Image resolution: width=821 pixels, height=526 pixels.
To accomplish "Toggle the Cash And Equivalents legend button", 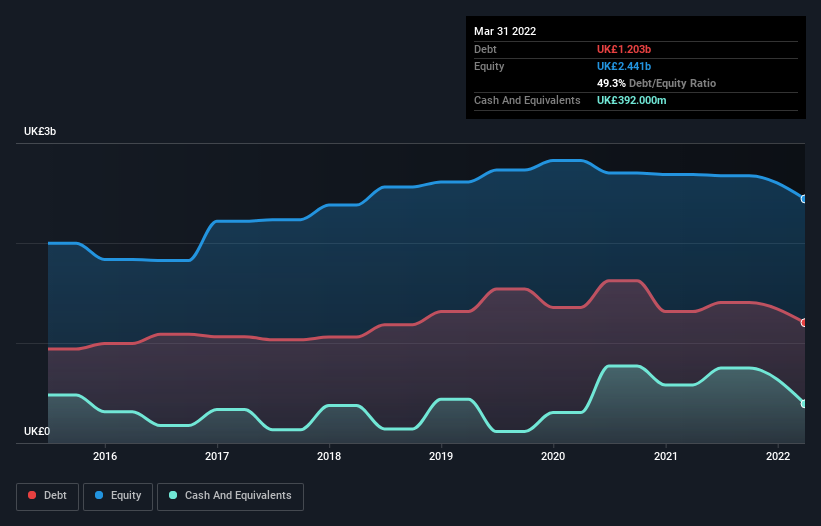I will point(230,496).
